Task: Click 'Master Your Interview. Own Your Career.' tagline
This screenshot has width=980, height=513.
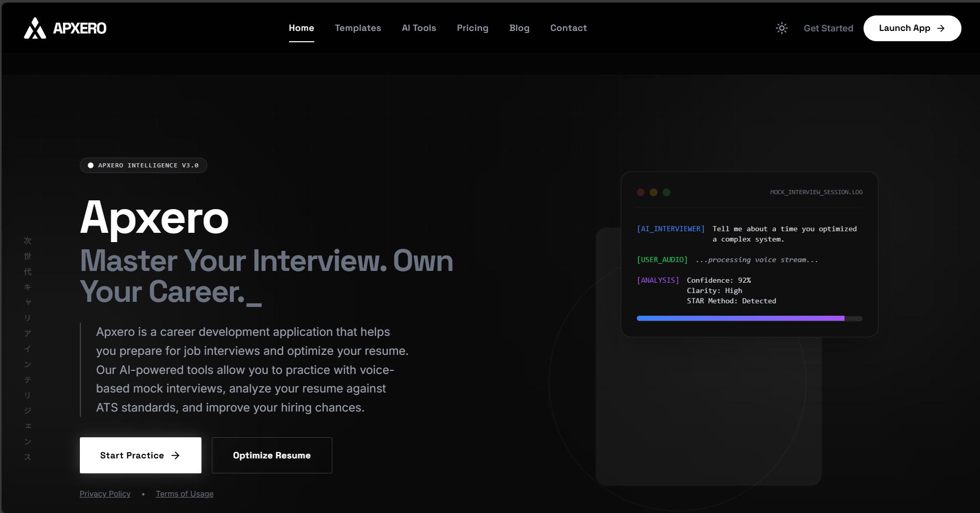Action: (x=266, y=277)
